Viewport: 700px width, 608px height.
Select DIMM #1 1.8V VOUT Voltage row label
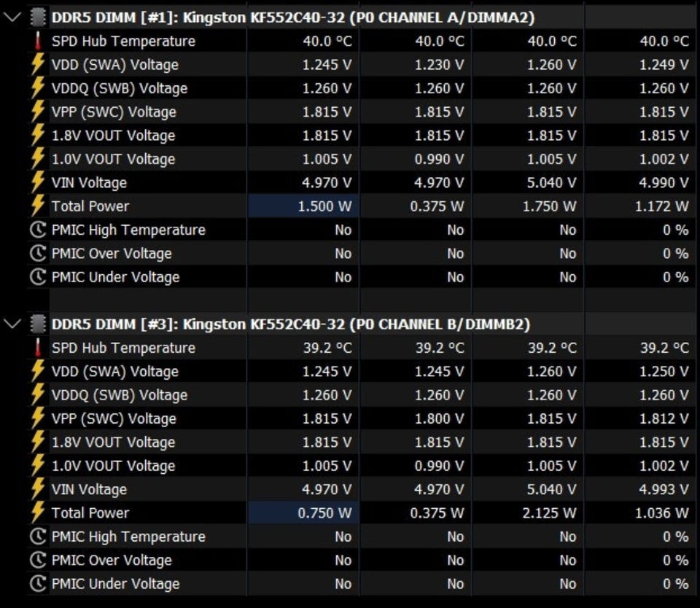tap(114, 136)
